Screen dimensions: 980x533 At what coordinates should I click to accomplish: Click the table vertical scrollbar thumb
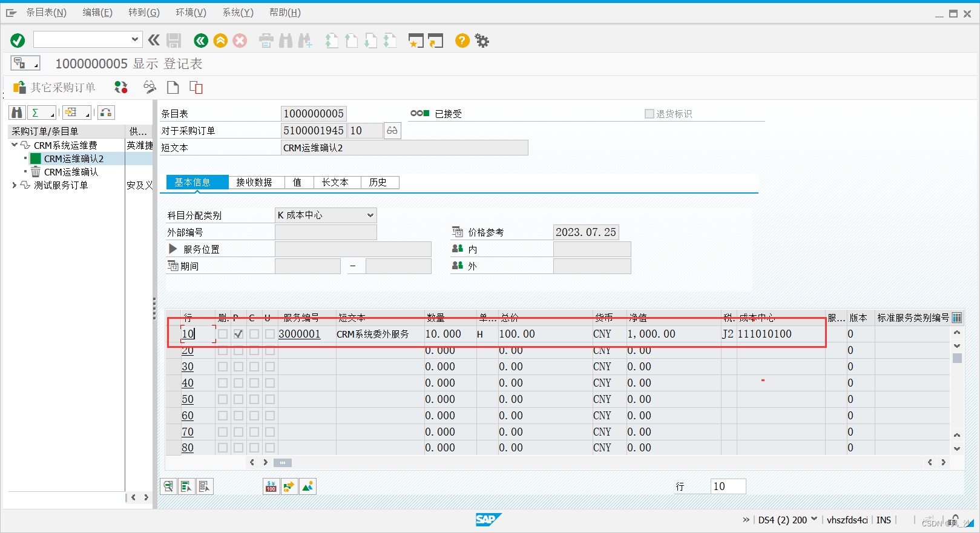coord(957,358)
